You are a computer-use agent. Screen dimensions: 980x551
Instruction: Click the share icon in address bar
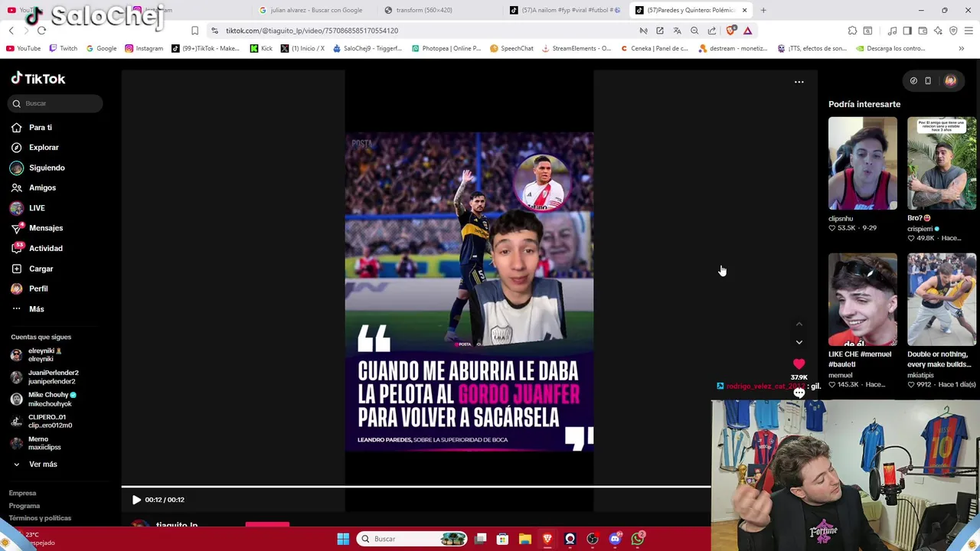[x=712, y=31]
